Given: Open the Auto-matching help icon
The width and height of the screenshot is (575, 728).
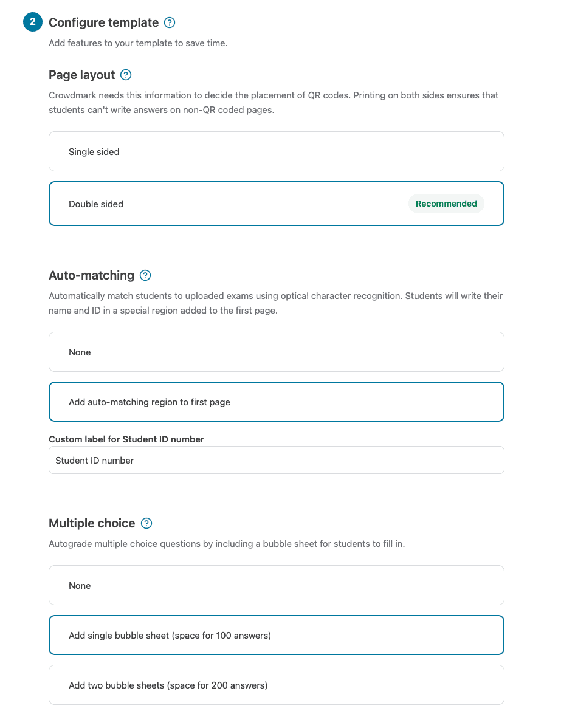Looking at the screenshot, I should tap(145, 275).
